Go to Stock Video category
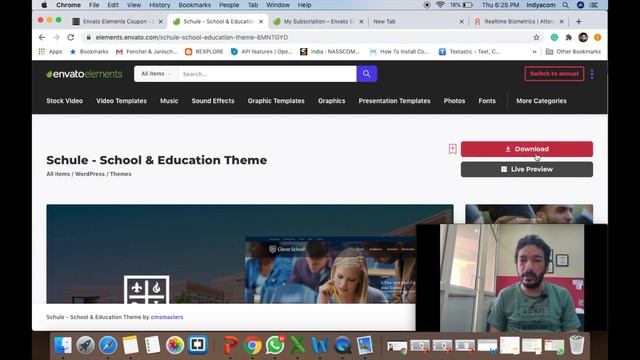640x360 pixels. click(x=64, y=101)
